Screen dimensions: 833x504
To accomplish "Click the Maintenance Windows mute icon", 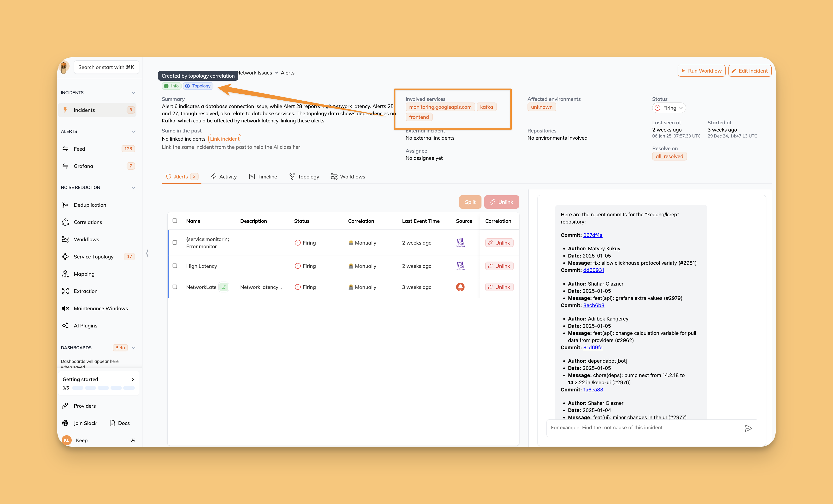I will pos(65,308).
